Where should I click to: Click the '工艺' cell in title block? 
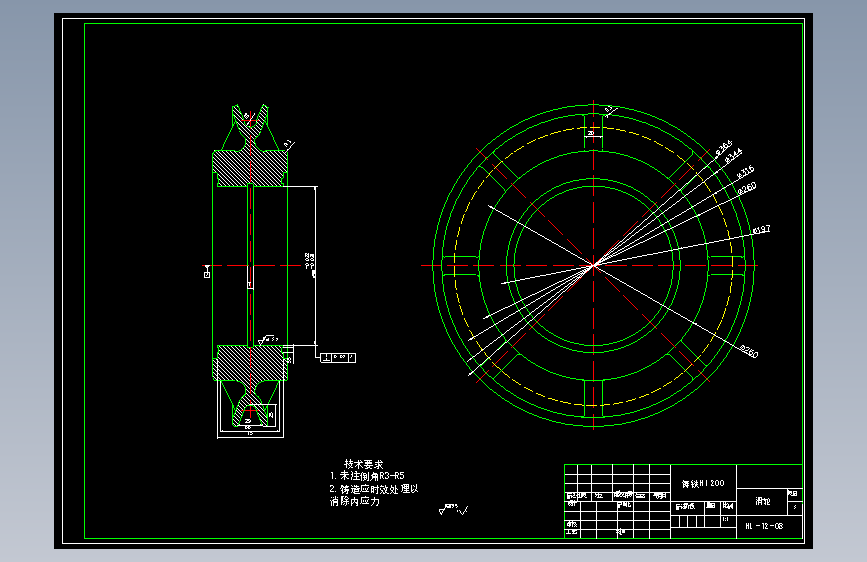(x=572, y=532)
